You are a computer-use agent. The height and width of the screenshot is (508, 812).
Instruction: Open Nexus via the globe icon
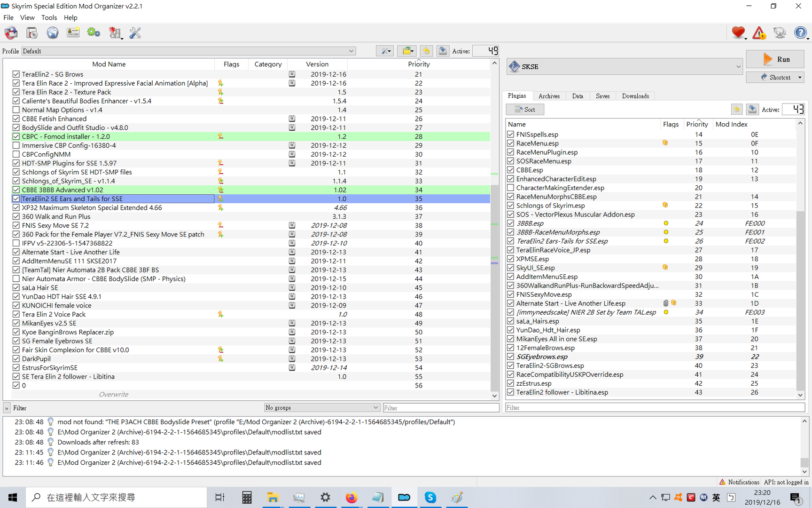(x=53, y=32)
